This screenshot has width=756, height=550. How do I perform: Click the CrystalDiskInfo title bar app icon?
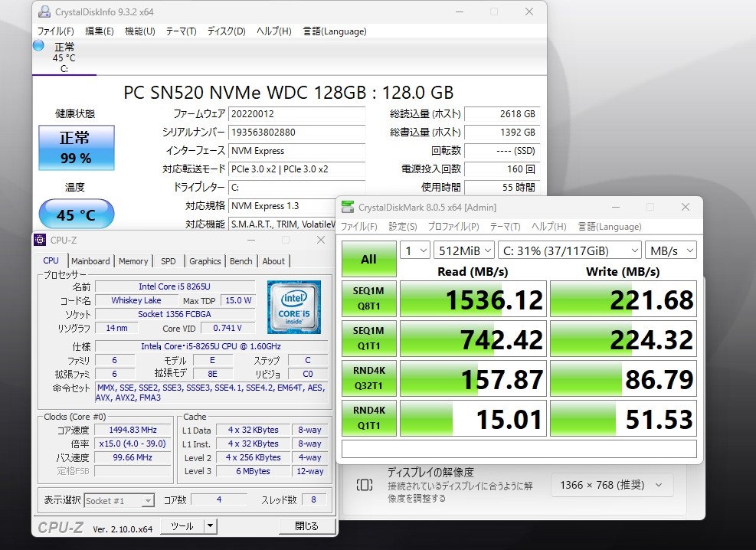(x=44, y=12)
